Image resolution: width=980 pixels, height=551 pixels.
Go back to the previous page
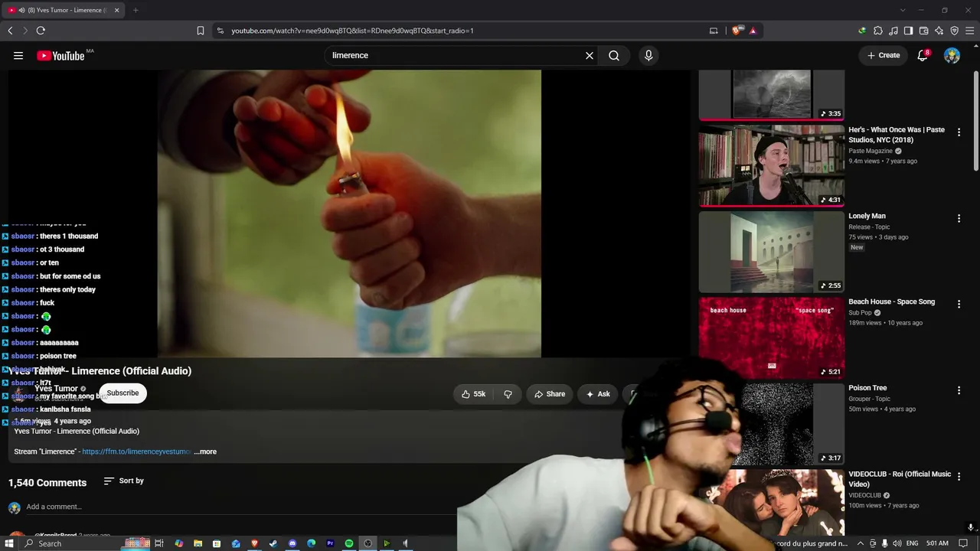pos(10,31)
